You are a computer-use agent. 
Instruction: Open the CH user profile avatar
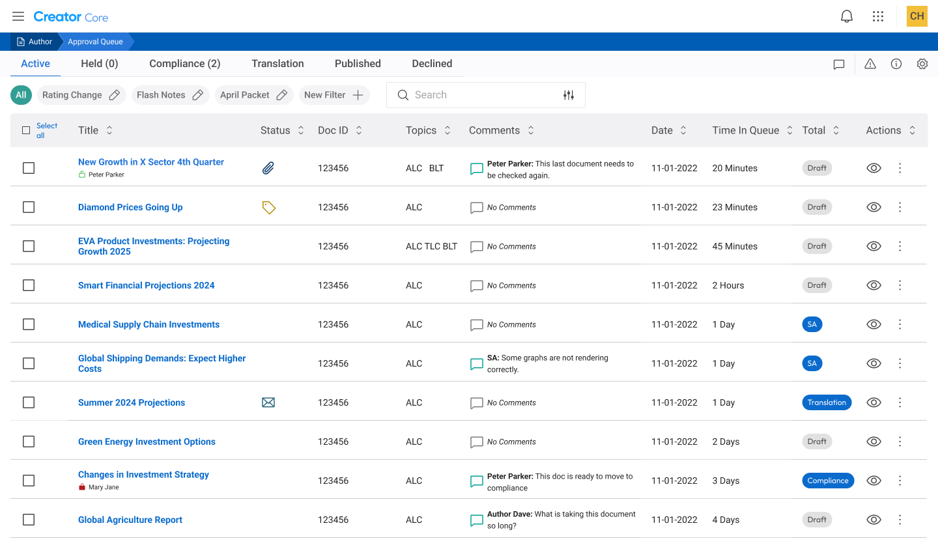(x=917, y=16)
